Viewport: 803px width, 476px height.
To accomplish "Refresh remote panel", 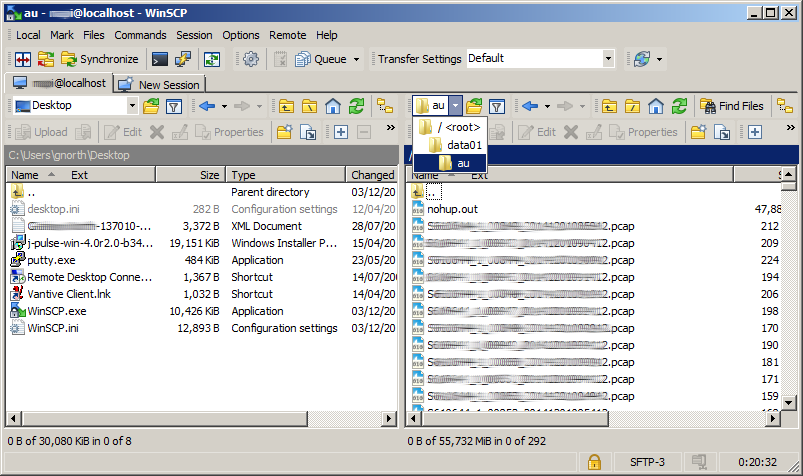I will pyautogui.click(x=680, y=106).
